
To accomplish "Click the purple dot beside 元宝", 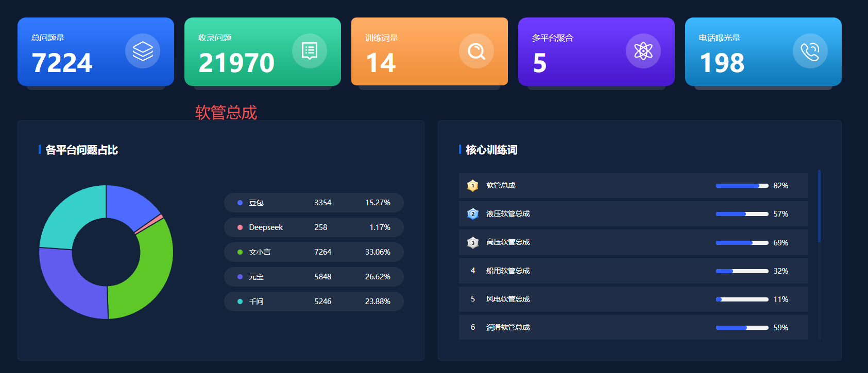I will 240,277.
